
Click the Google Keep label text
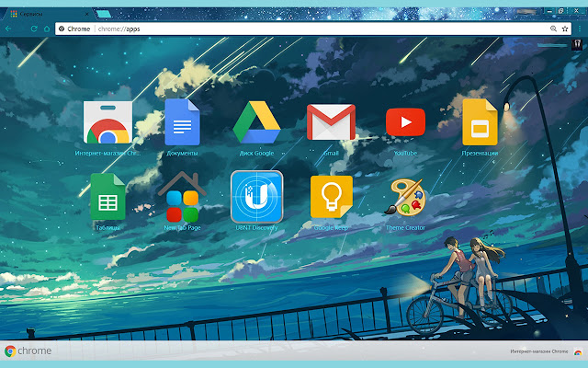[331, 227]
